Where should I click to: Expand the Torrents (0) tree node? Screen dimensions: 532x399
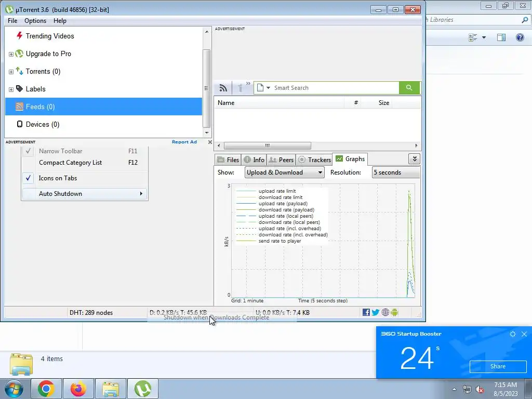click(11, 72)
